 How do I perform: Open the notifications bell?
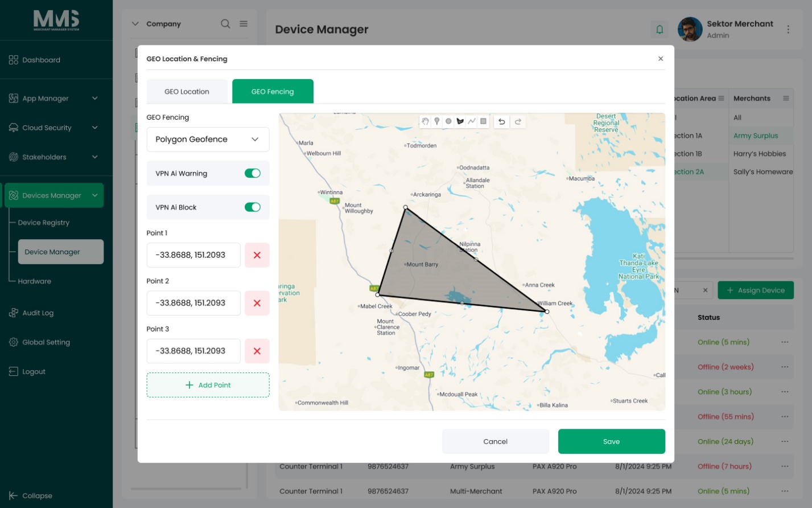[x=660, y=30]
